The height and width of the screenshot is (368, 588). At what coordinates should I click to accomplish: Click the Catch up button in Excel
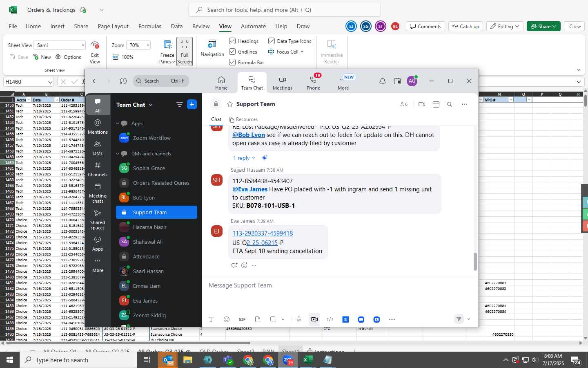coord(465,26)
